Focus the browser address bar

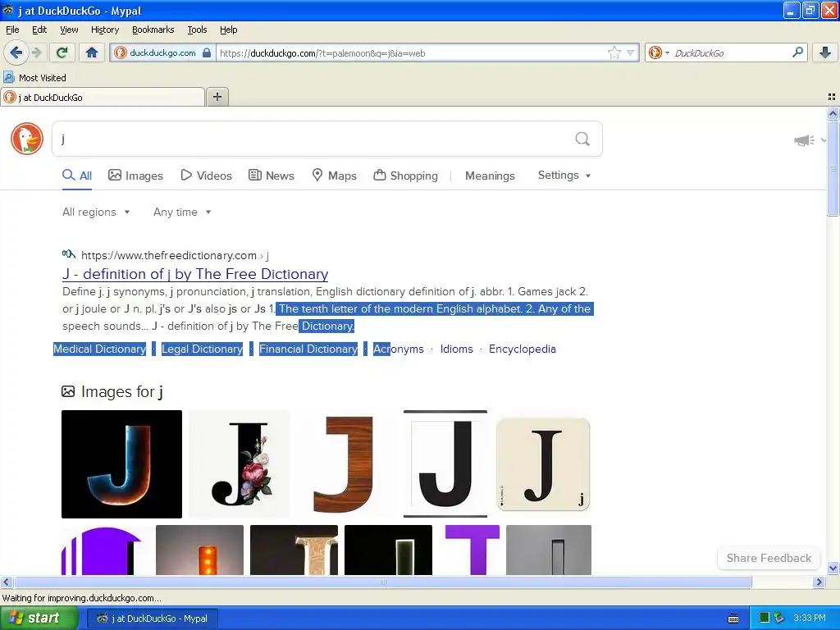[x=410, y=52]
